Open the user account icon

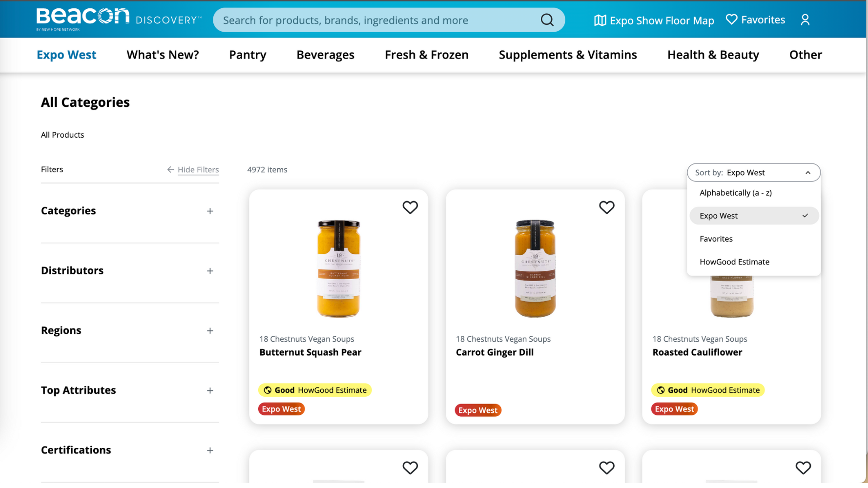click(805, 20)
